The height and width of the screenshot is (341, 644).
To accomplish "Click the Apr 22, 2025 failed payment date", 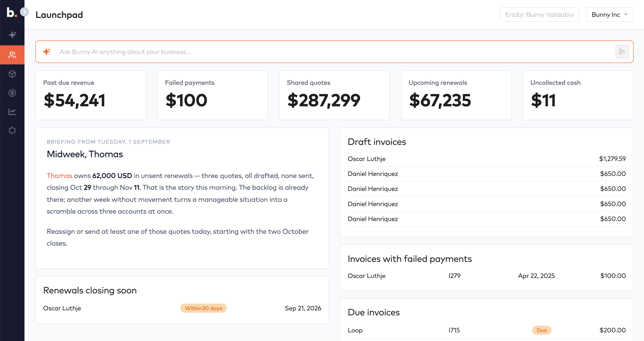I will point(537,276).
